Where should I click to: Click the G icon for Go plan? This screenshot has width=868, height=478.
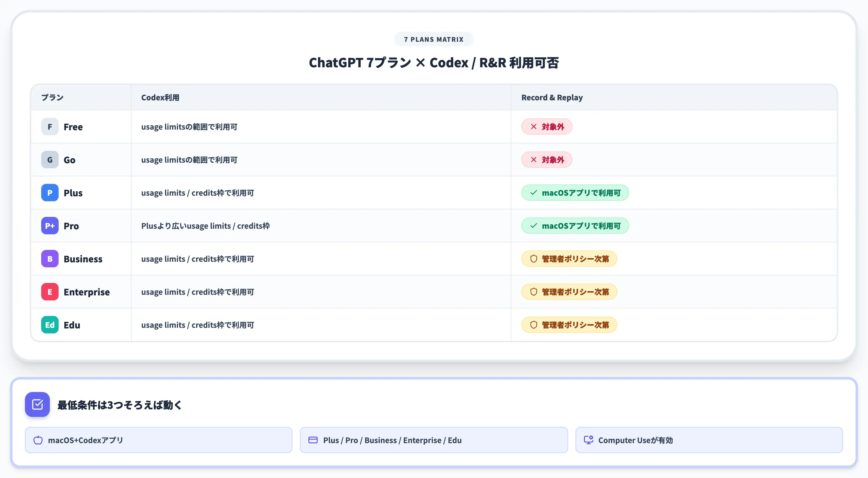50,160
